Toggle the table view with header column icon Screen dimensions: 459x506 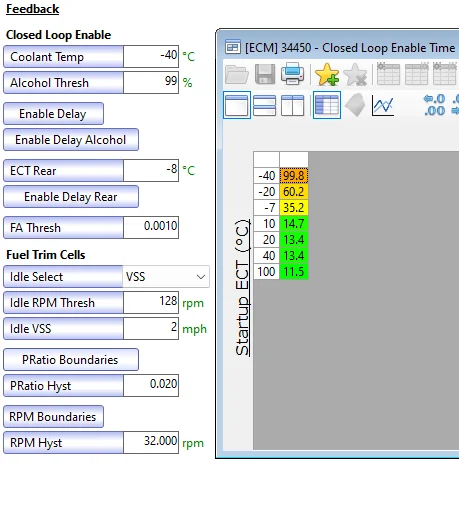[x=327, y=105]
